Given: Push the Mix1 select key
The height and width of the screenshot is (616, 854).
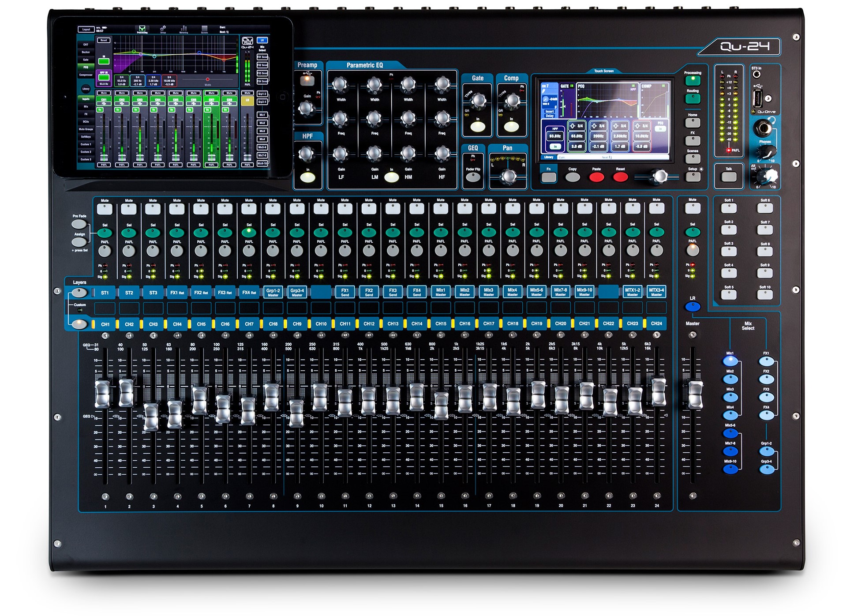Looking at the screenshot, I should click(x=730, y=361).
